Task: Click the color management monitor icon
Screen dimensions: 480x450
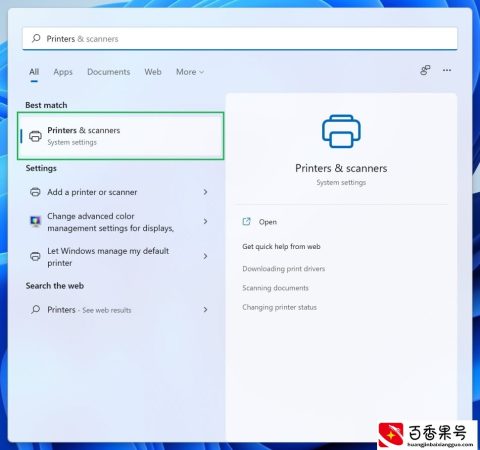Action: click(x=35, y=221)
